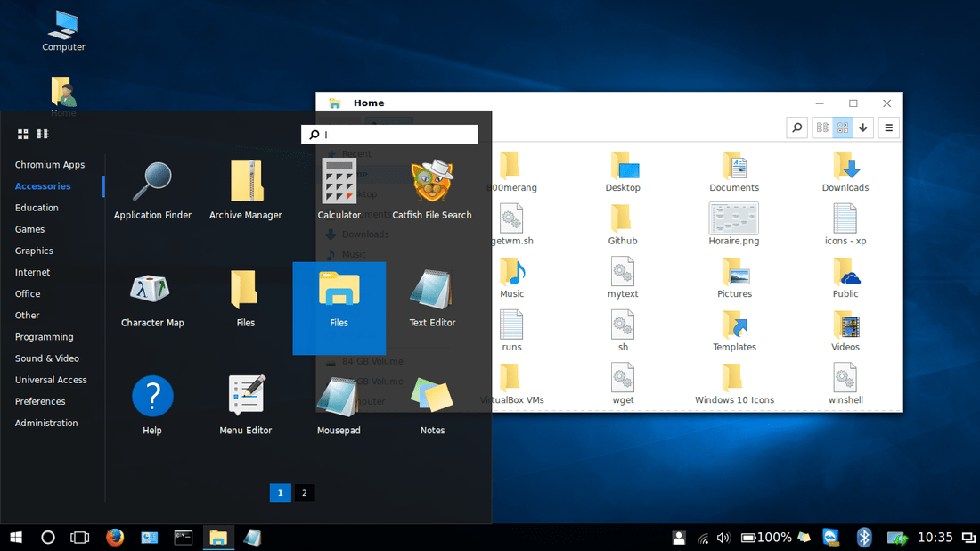Open the Bluetooth tray icon

point(863,537)
